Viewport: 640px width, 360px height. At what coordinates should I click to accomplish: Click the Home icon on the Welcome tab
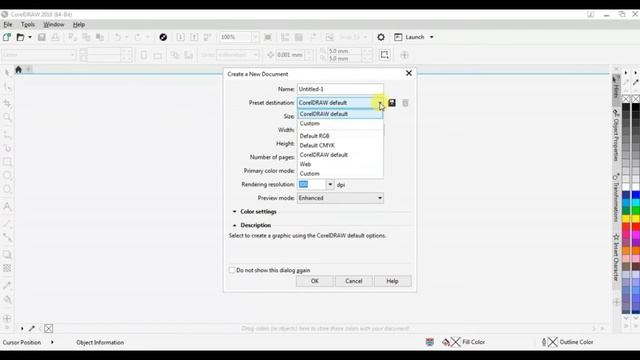pyautogui.click(x=18, y=69)
